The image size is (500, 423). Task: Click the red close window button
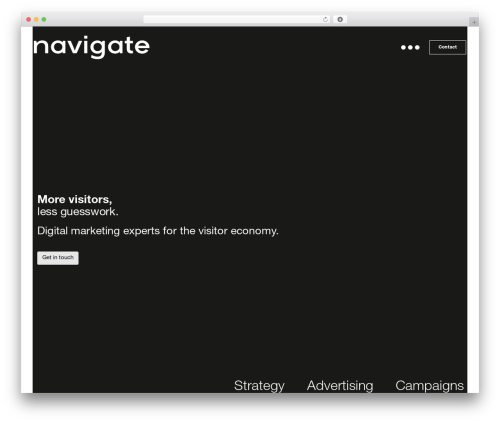(x=29, y=19)
